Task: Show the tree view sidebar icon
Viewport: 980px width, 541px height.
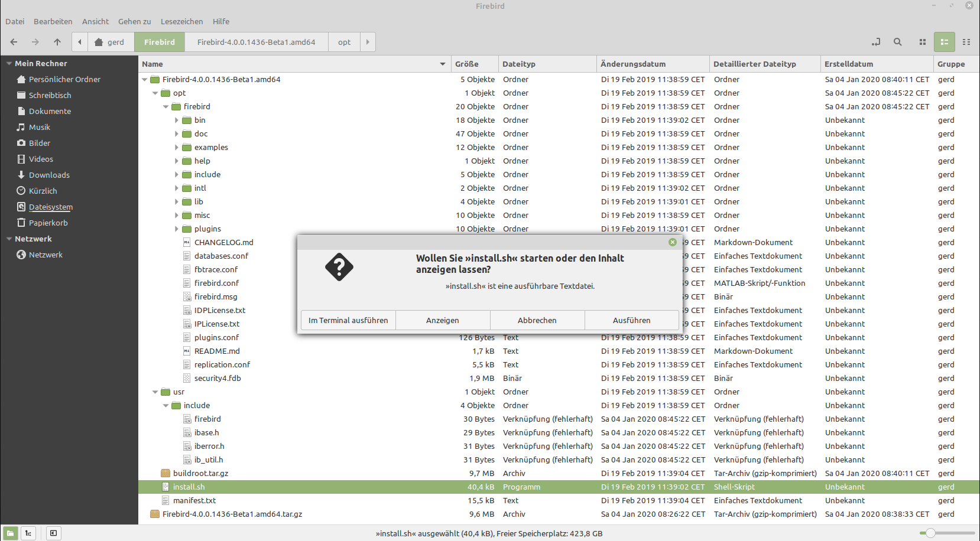Action: coord(28,533)
